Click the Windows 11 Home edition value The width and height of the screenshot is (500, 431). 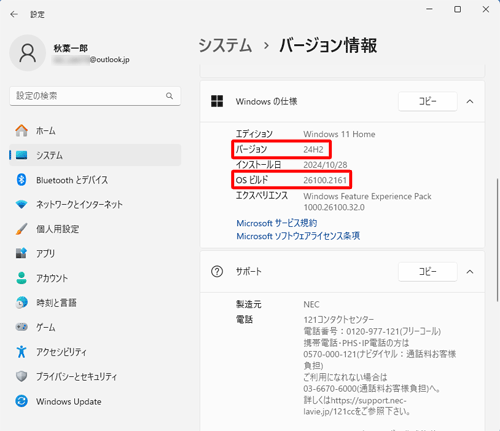339,134
